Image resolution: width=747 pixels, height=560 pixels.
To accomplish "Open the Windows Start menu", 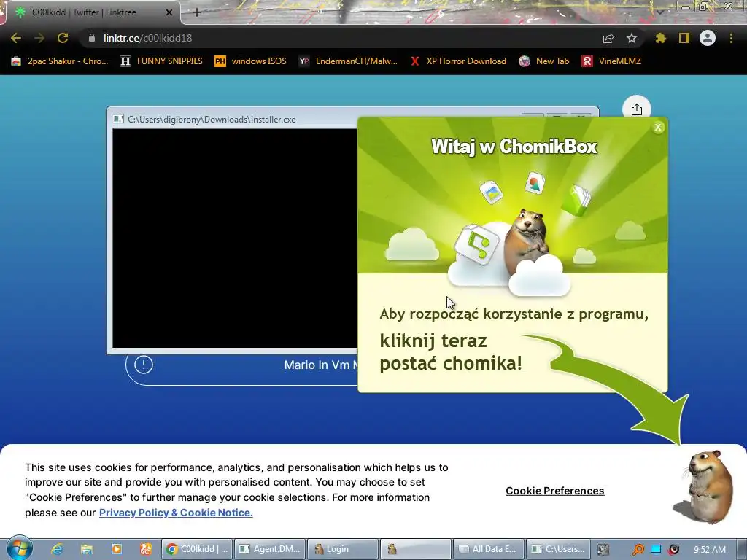I will click(x=19, y=548).
